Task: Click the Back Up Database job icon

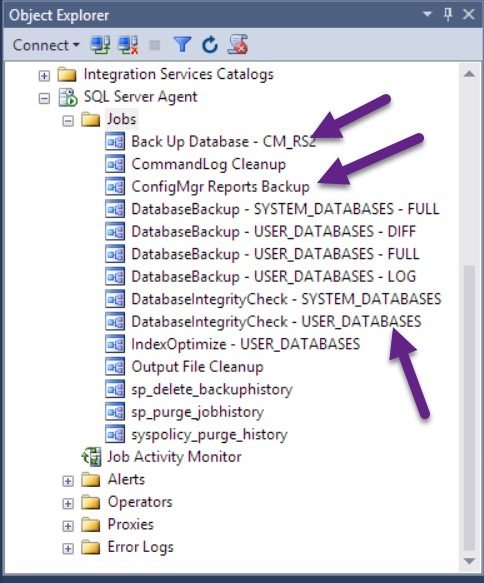Action: pyautogui.click(x=115, y=142)
